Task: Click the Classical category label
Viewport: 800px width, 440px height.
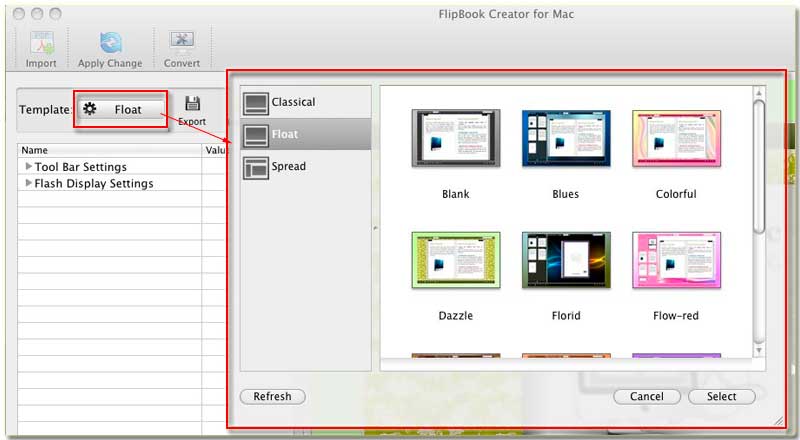Action: point(293,102)
